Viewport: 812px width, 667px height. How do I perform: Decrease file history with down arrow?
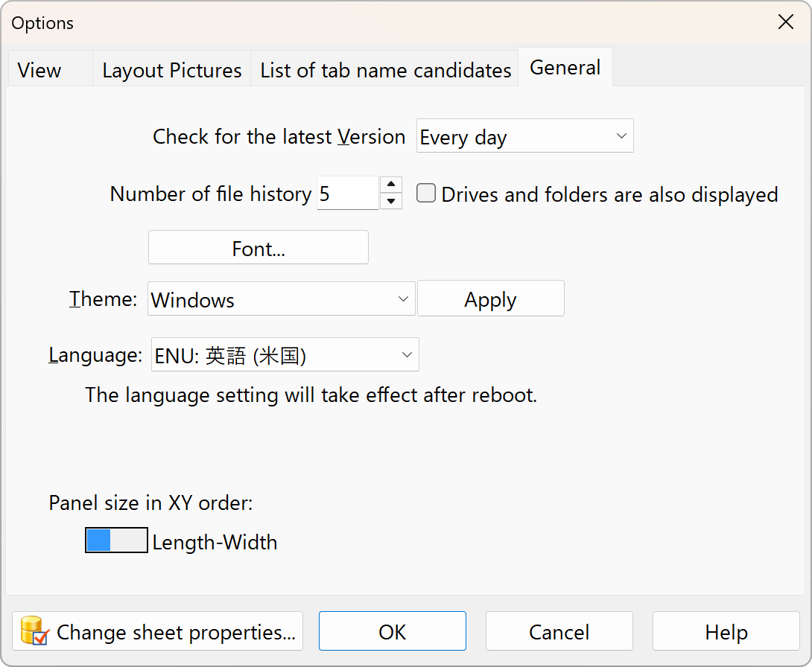pyautogui.click(x=391, y=202)
